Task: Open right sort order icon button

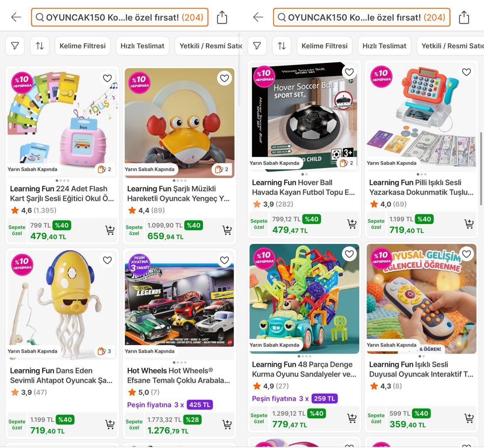Action: click(x=281, y=46)
